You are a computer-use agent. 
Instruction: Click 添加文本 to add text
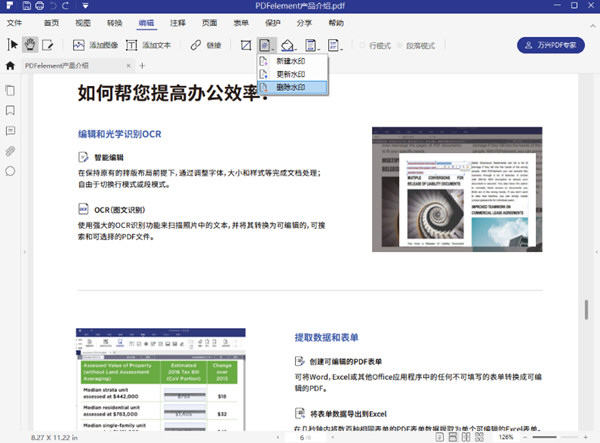pos(148,45)
